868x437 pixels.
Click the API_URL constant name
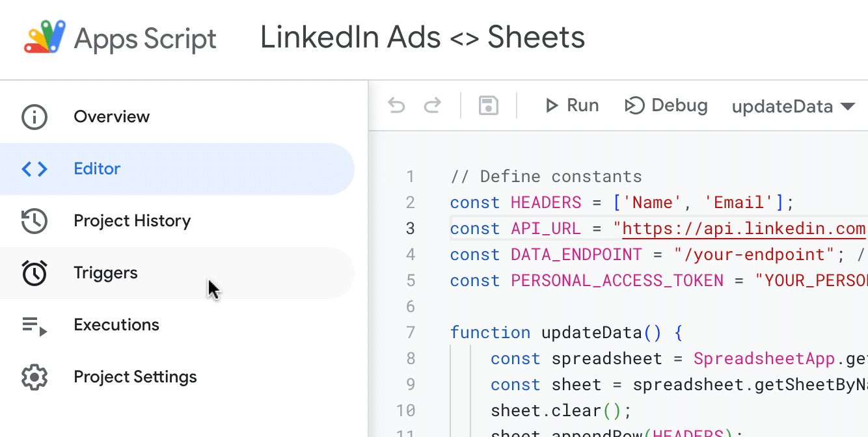coord(546,229)
